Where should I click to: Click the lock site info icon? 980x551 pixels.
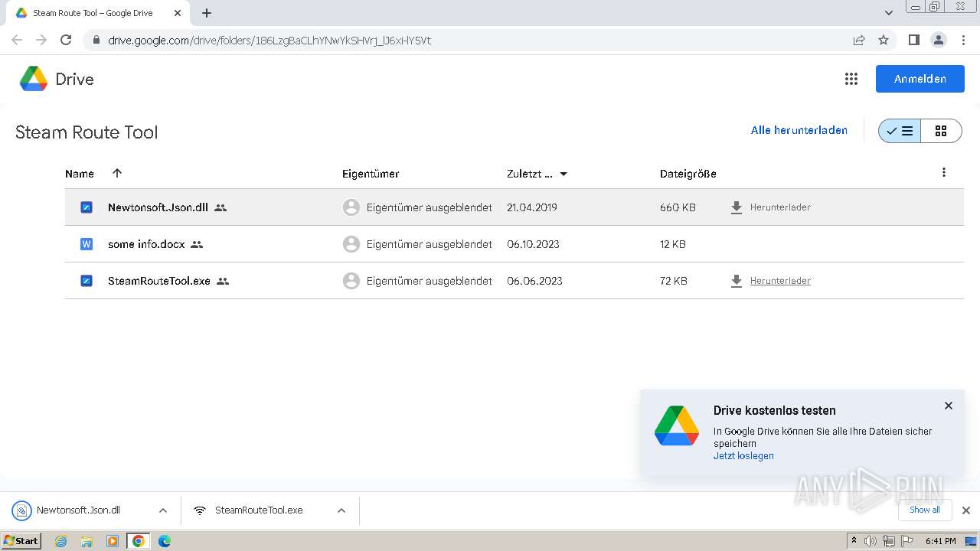(x=96, y=40)
